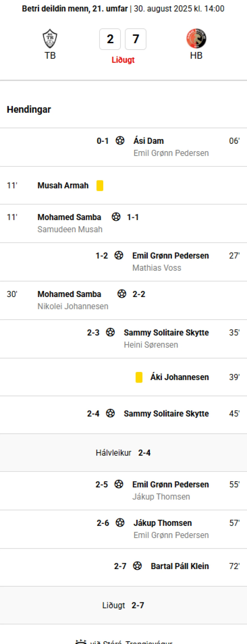Click the yellow card next to Áki Johannesen
Image resolution: width=247 pixels, height=644 pixels.
pyautogui.click(x=139, y=377)
